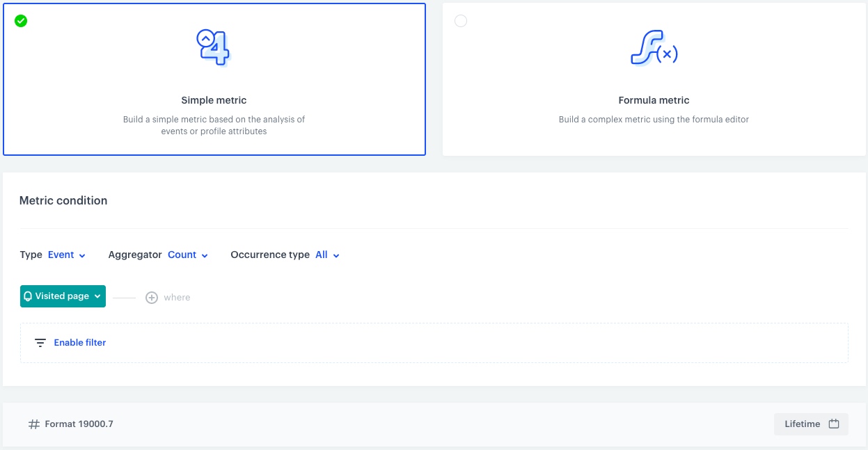Click the Enable filter link
Image resolution: width=868 pixels, height=450 pixels.
click(80, 342)
